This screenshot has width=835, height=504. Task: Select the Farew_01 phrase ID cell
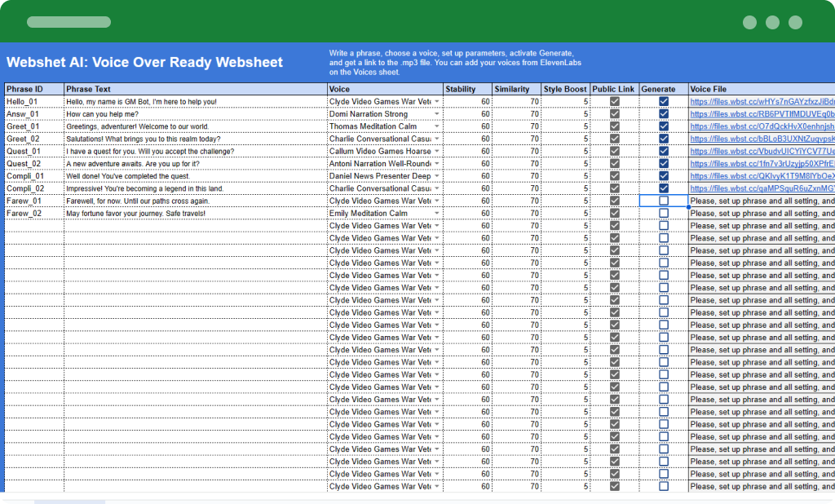coord(34,201)
